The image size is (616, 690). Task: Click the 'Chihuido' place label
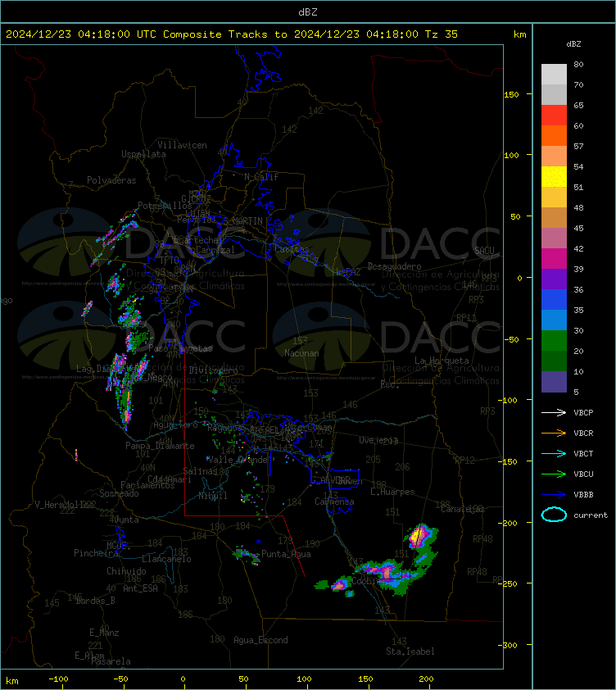coord(126,570)
